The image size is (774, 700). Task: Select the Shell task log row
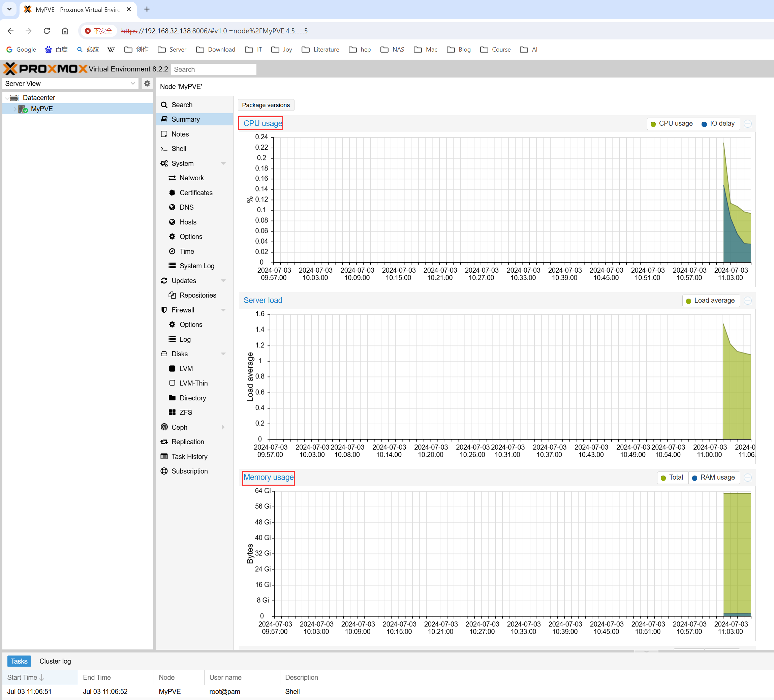click(x=388, y=691)
